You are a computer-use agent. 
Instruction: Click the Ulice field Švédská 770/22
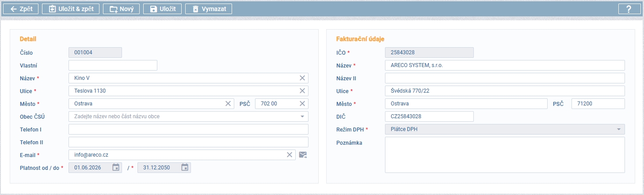[x=505, y=91]
